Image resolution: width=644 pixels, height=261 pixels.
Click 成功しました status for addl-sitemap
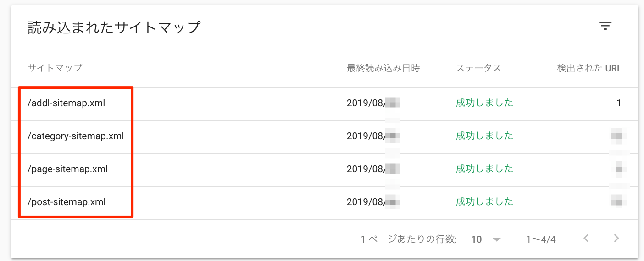click(484, 103)
